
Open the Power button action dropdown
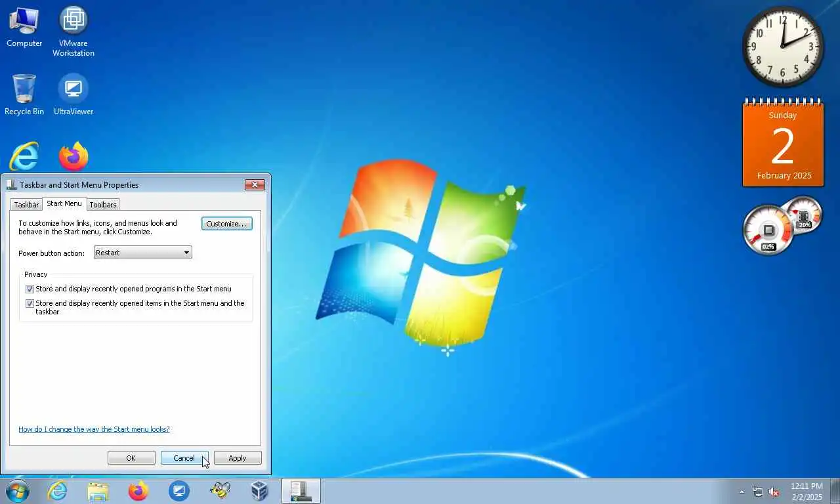pos(143,253)
